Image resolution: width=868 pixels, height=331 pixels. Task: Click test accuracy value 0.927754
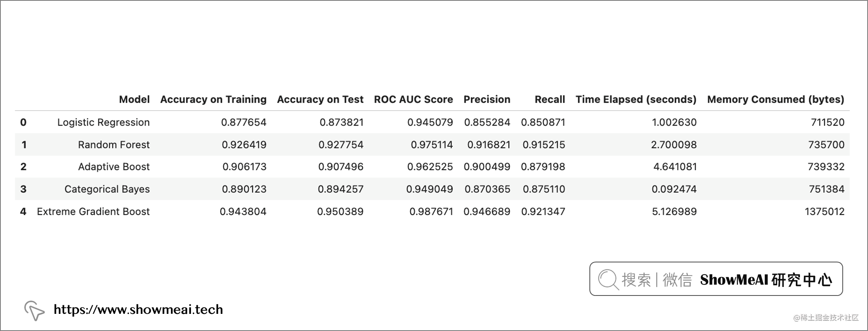(341, 144)
